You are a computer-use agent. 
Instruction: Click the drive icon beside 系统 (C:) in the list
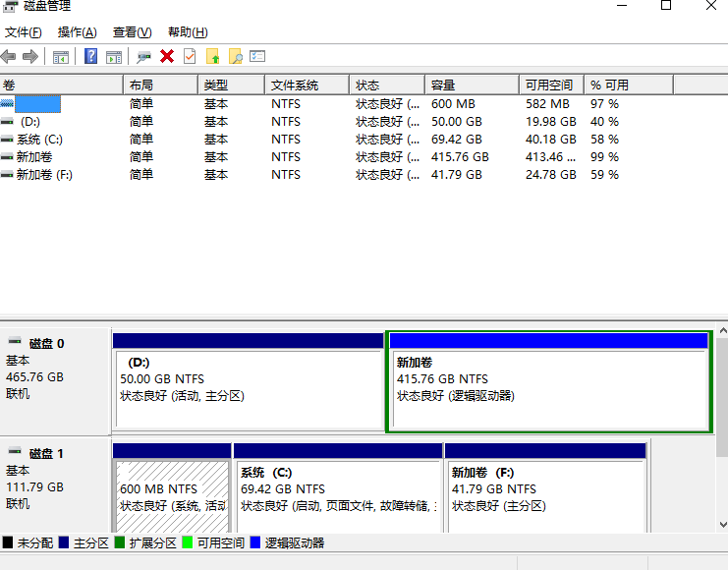(7, 140)
